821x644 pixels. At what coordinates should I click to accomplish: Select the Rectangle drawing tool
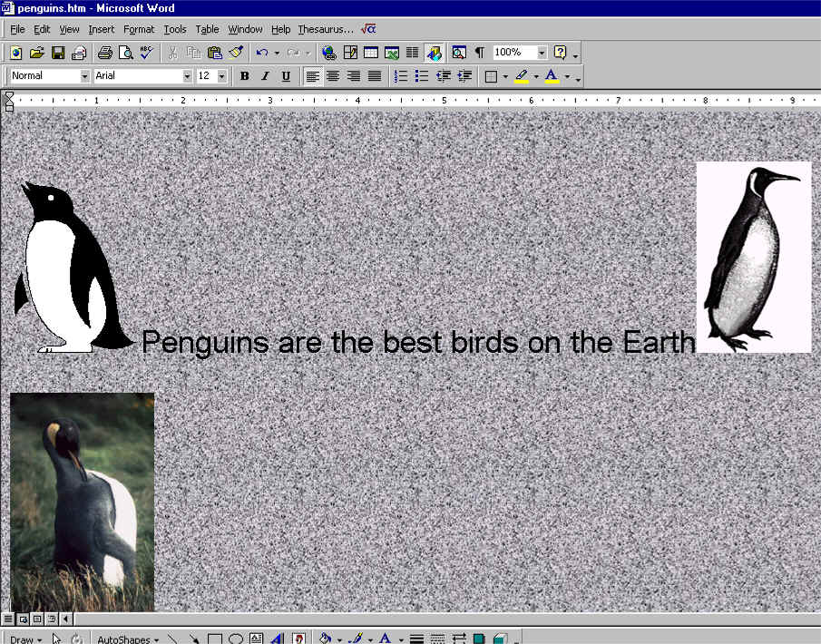coord(215,639)
